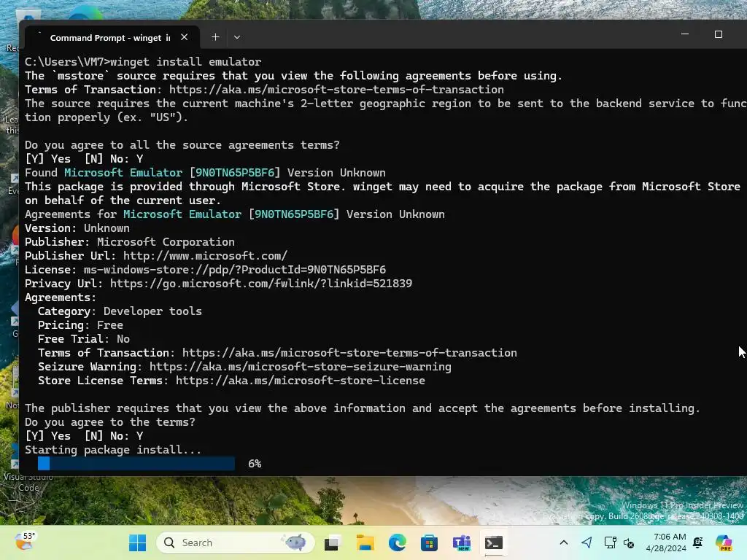Click the 'Free Trial: No' line
This screenshot has width=747, height=560.
[84, 339]
